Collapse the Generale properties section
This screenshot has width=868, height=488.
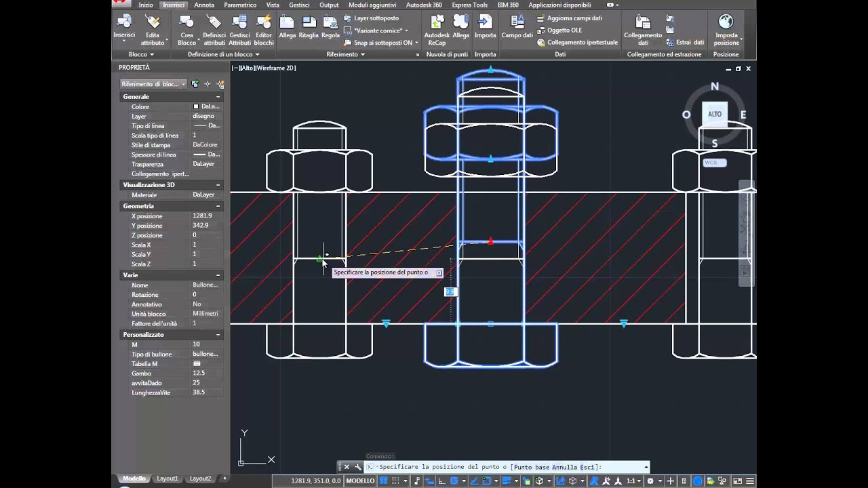point(218,97)
